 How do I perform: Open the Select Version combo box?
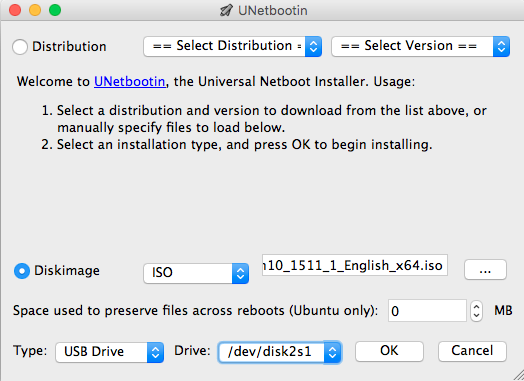[420, 46]
